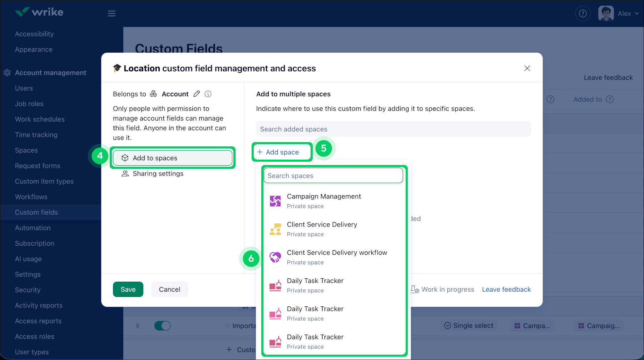Click the Added to column header
The image size is (644, 360).
[x=588, y=99]
